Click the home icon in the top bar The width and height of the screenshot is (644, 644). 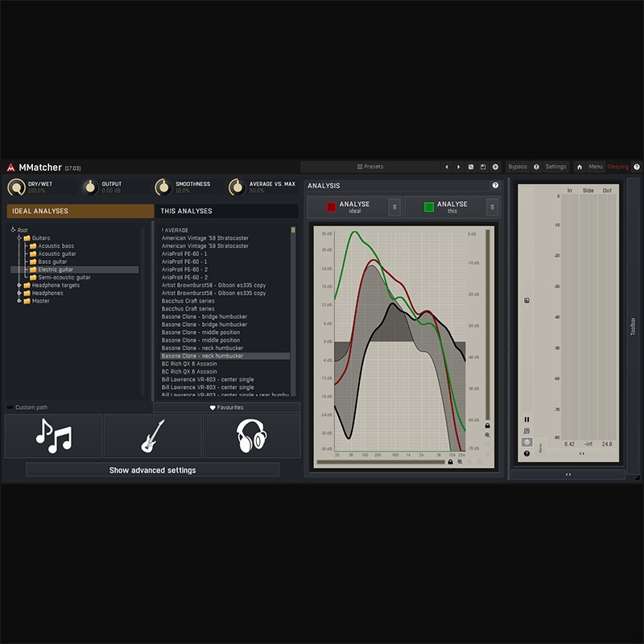coord(580,167)
